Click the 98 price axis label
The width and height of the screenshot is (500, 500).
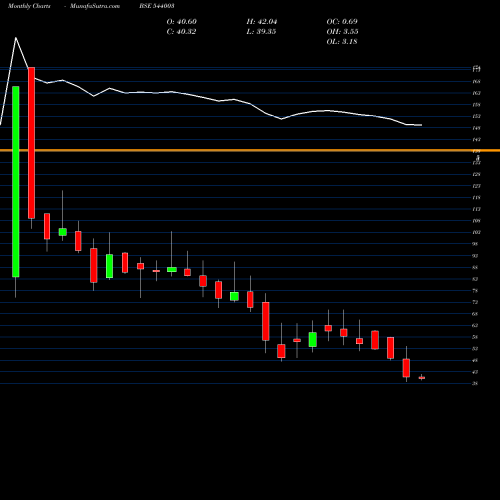[x=475, y=244]
